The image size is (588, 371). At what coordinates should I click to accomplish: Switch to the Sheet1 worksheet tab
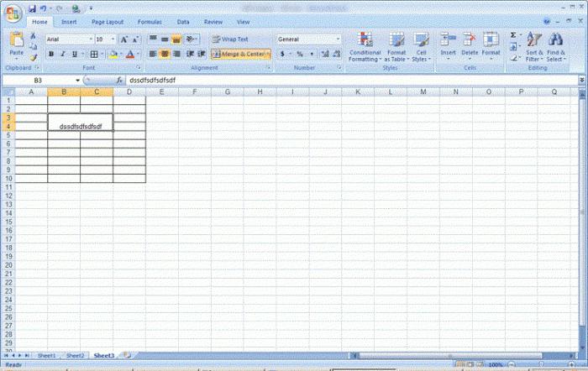pos(46,355)
